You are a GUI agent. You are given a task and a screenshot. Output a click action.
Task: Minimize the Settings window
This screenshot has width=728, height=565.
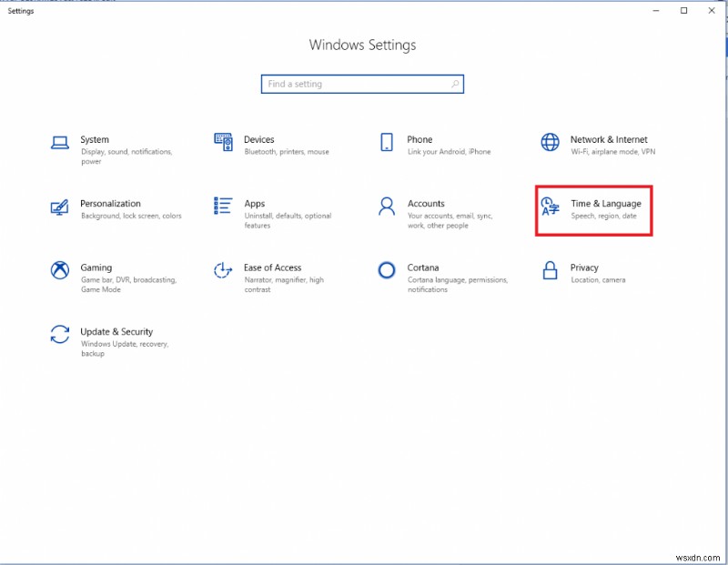[656, 11]
